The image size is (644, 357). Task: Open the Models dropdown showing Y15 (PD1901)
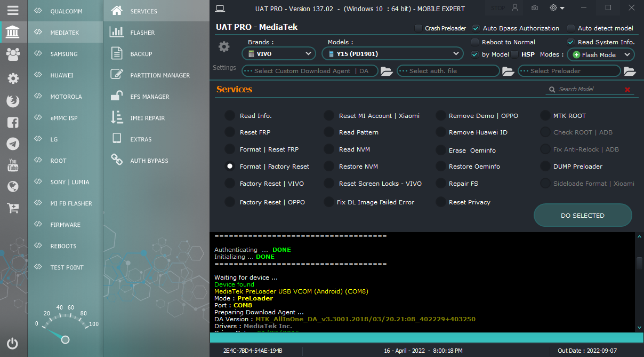[392, 54]
